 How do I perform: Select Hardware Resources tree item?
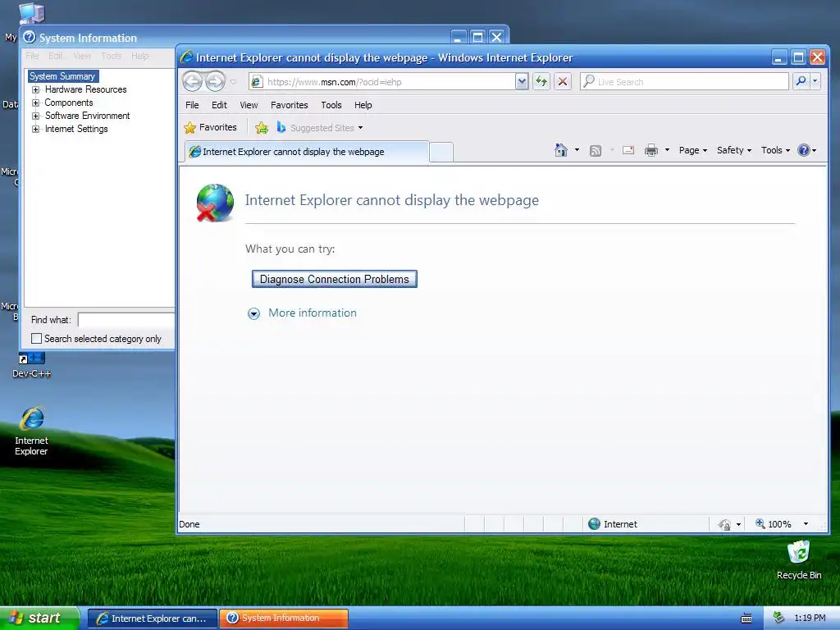click(85, 89)
